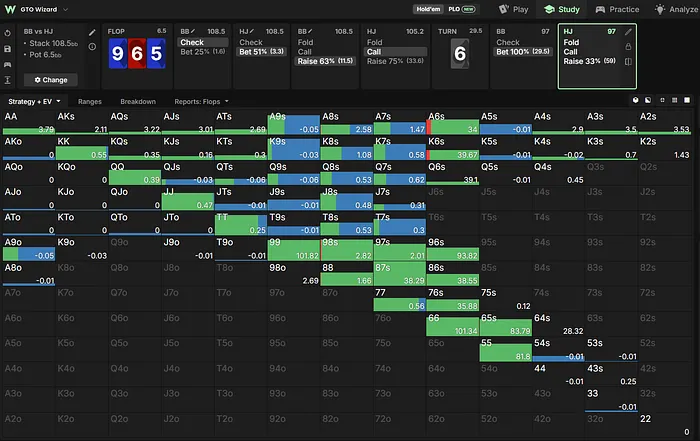Open the Strategy + EV dropdown
Viewport: 700px width, 441px height.
pyautogui.click(x=34, y=102)
